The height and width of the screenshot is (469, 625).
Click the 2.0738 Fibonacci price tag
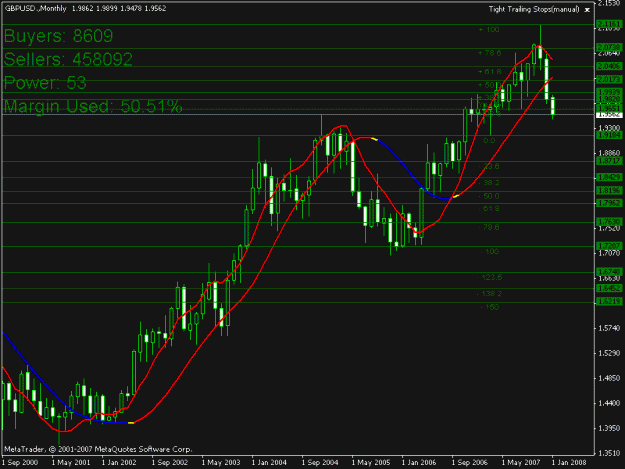coord(609,47)
